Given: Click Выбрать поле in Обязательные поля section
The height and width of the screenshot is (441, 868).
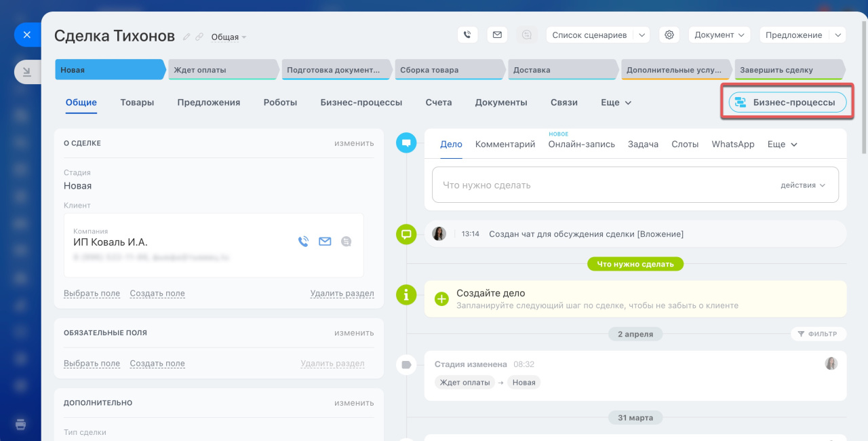Looking at the screenshot, I should coord(92,364).
